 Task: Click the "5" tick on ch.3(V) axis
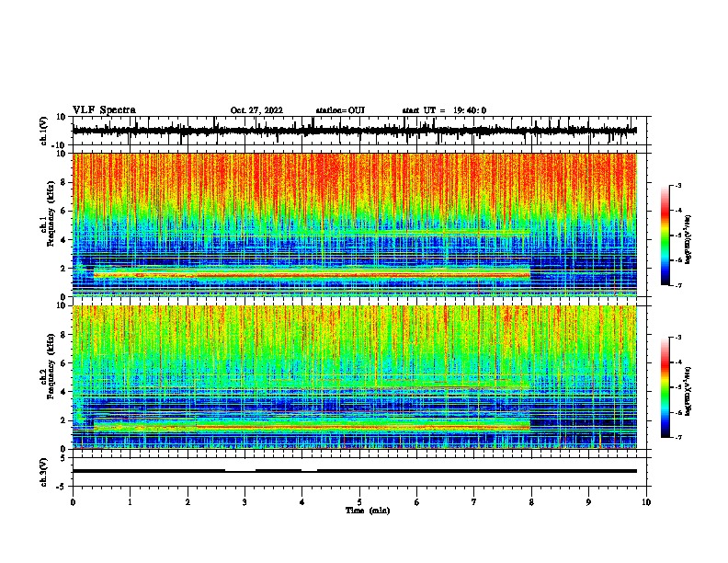[x=63, y=457]
